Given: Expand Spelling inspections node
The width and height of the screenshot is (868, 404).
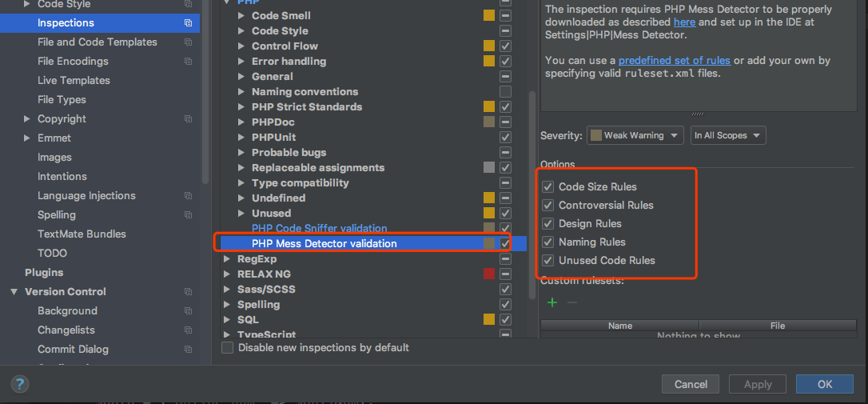Looking at the screenshot, I should pyautogui.click(x=226, y=304).
